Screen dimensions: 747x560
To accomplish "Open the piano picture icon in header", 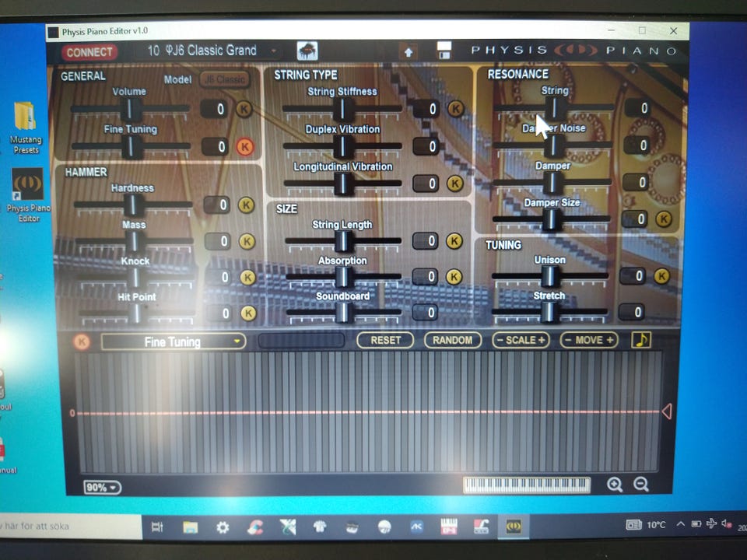I will (307, 51).
